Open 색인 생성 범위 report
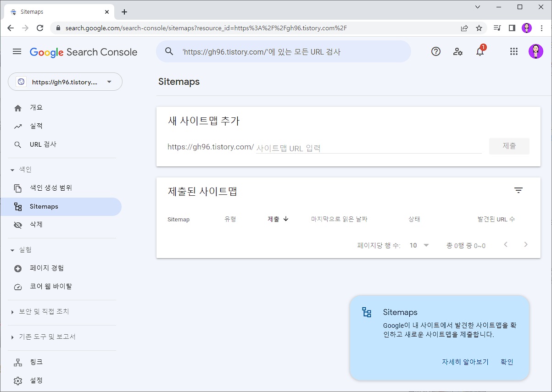552x392 pixels. click(x=61, y=188)
